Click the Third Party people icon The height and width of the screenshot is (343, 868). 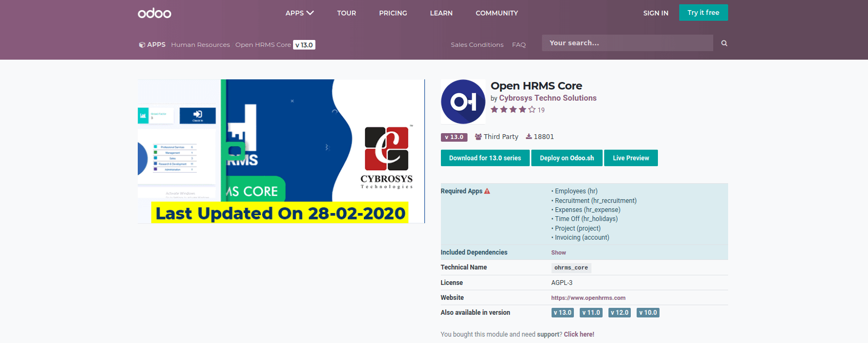[x=478, y=137]
